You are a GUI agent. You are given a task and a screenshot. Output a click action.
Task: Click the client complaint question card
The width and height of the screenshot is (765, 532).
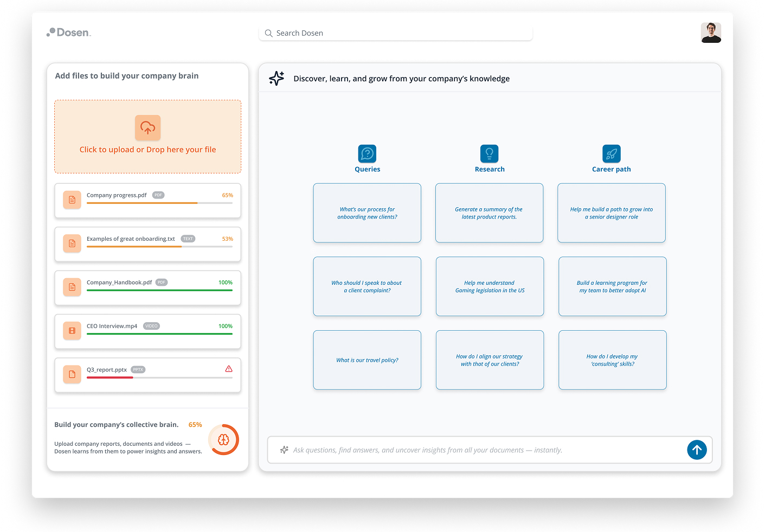click(367, 286)
